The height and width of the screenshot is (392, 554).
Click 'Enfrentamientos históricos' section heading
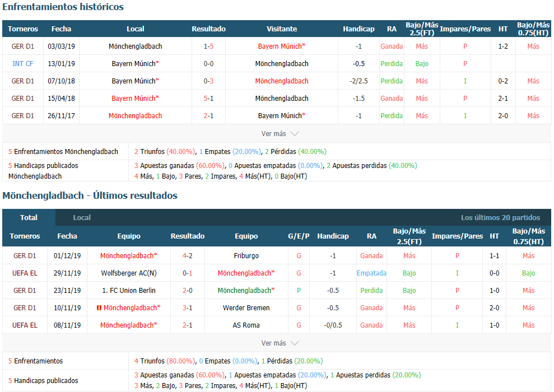63,7
